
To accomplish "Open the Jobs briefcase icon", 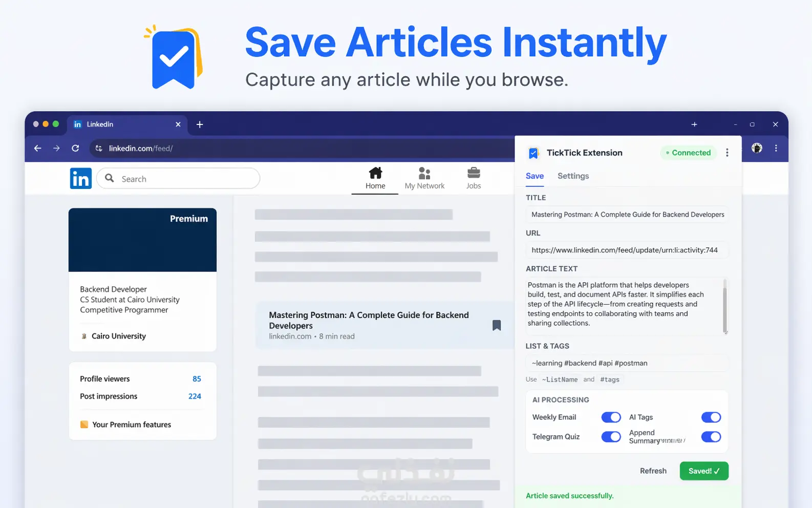I will [474, 173].
